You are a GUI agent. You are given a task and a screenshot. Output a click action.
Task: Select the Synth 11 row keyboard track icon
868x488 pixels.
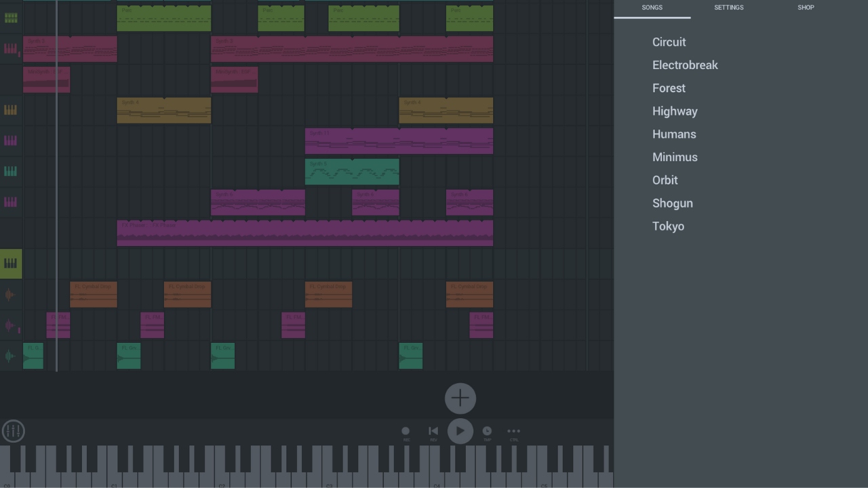tap(11, 141)
